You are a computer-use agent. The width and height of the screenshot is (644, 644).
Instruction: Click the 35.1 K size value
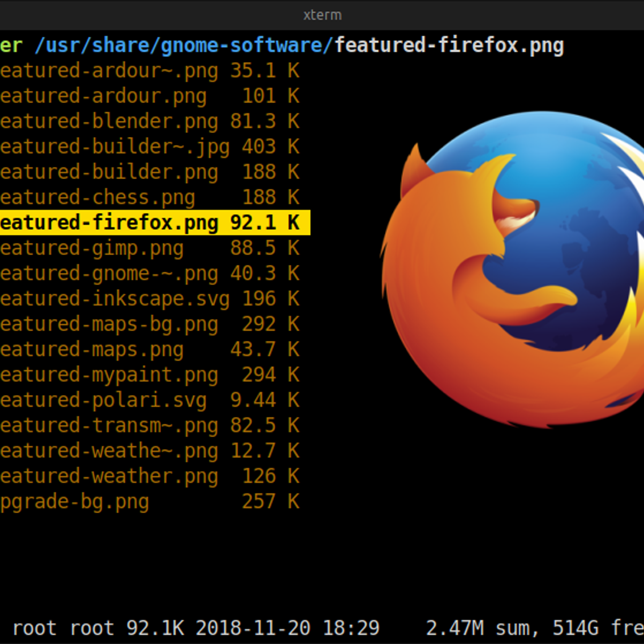(x=264, y=71)
